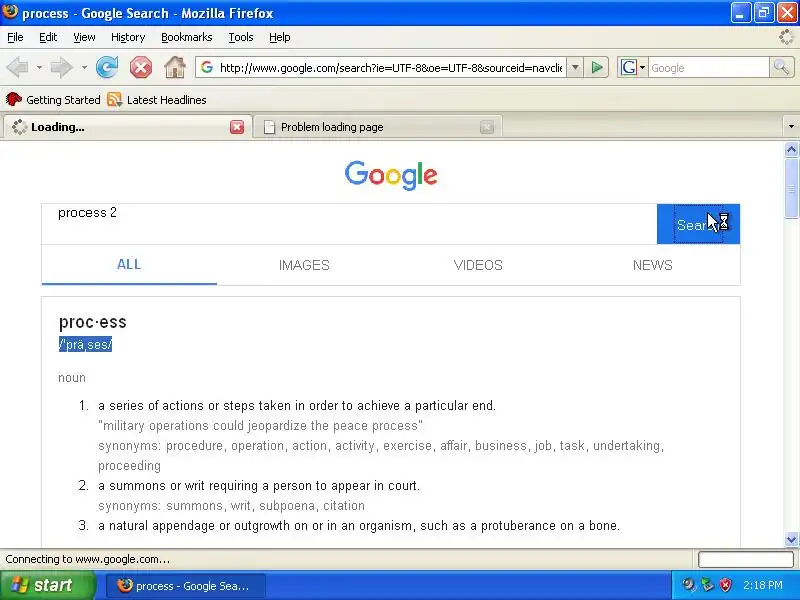Screen dimensions: 800x600
Task: Open the Forward history dropdown arrow
Action: click(x=84, y=67)
